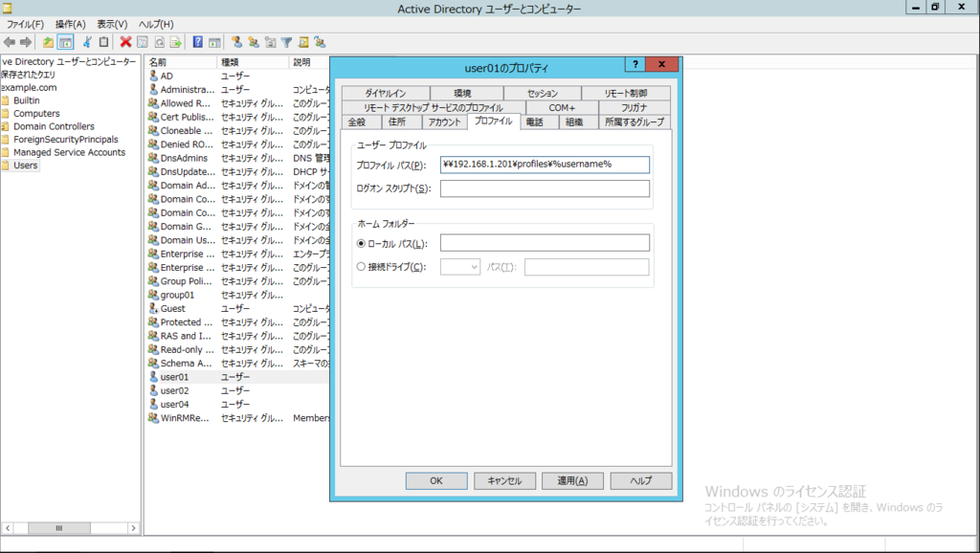Select the 接続ドライブ radio button

(x=361, y=267)
